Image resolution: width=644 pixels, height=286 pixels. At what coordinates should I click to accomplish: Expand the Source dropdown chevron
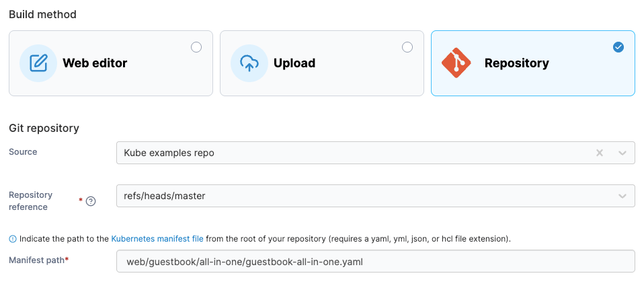pyautogui.click(x=622, y=153)
